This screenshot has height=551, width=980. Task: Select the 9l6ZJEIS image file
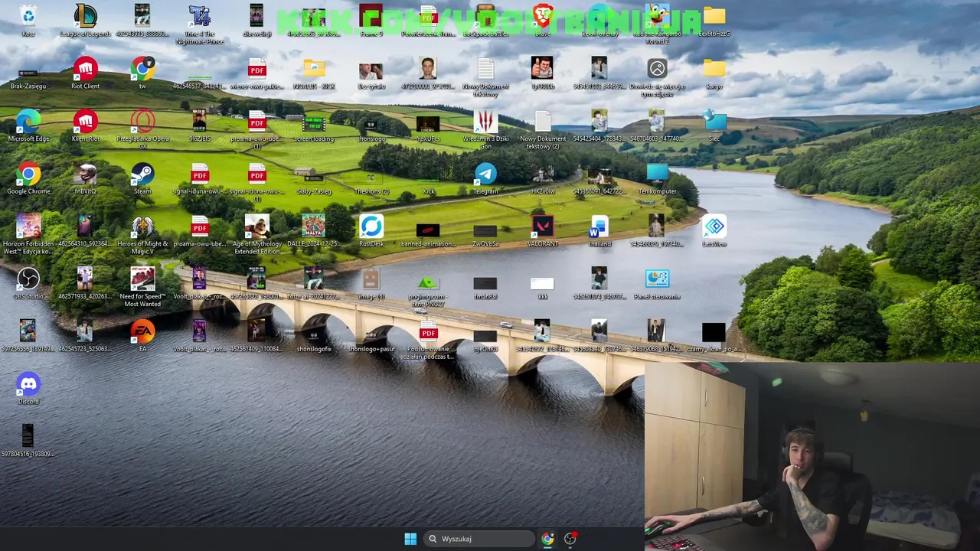click(x=199, y=126)
